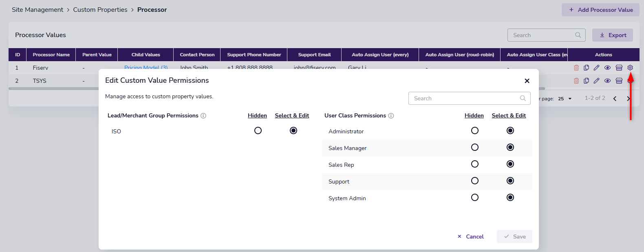Viewport: 644px width, 252px height.
Task: Delete the TSYS row with trash icon
Action: [576, 81]
